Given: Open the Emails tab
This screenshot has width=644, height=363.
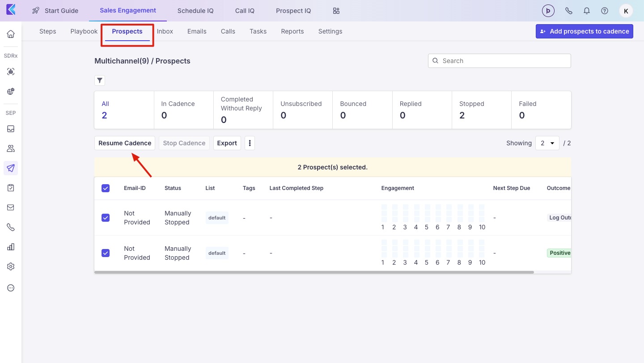Looking at the screenshot, I should pos(197,31).
